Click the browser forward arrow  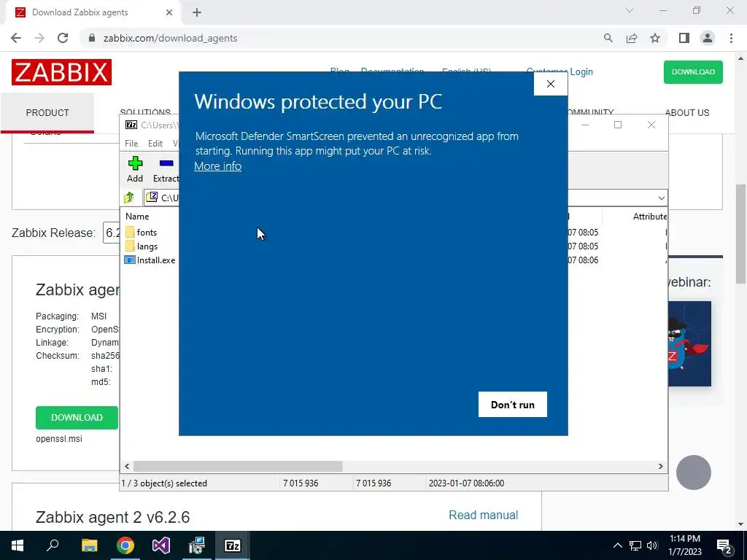(39, 38)
